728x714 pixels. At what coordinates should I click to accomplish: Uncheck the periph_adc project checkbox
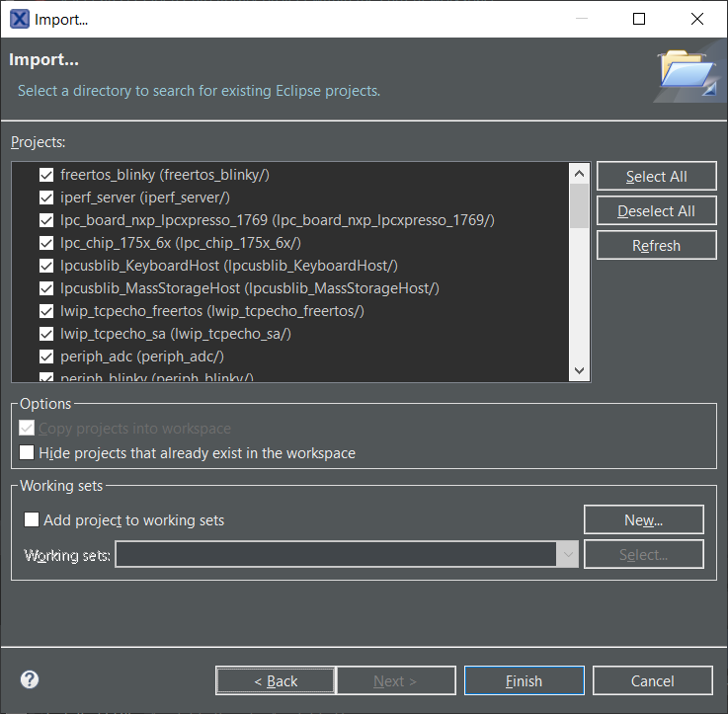pos(46,357)
